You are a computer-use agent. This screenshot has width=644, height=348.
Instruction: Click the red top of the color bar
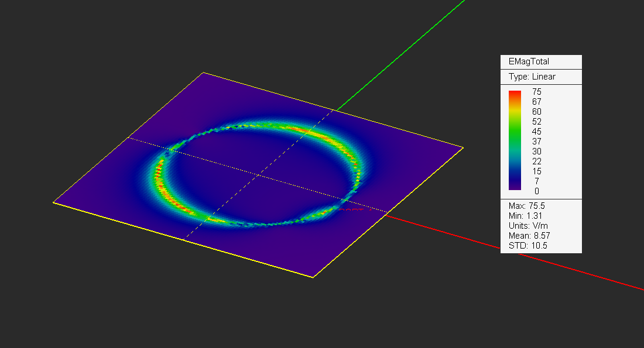pos(515,94)
